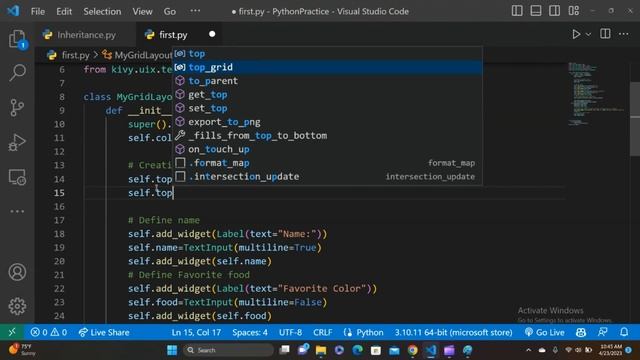
Task: Open the Go menu
Action: [x=170, y=11]
